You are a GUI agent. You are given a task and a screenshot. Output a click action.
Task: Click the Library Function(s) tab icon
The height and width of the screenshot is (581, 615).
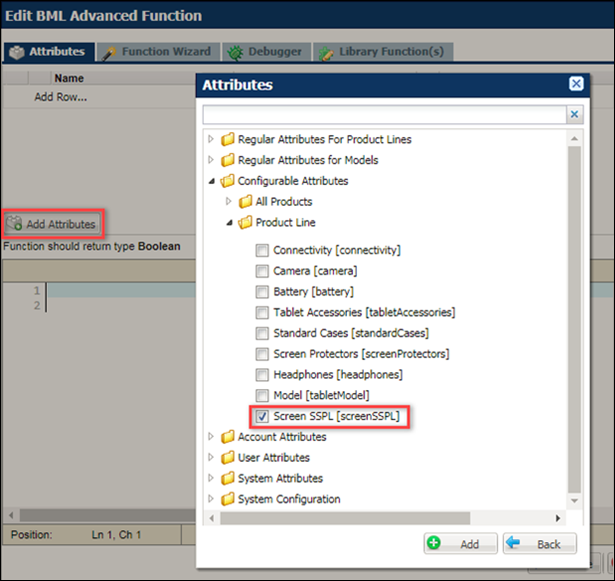pos(326,53)
